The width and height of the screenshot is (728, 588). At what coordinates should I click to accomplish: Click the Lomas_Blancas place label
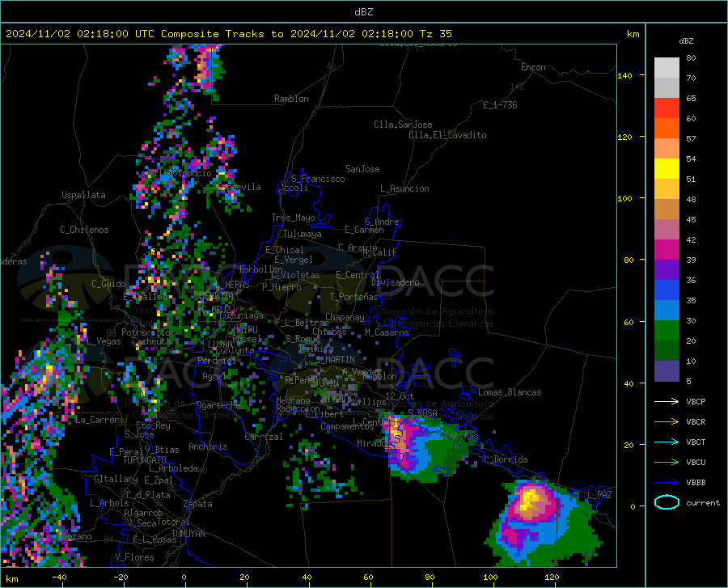click(510, 392)
